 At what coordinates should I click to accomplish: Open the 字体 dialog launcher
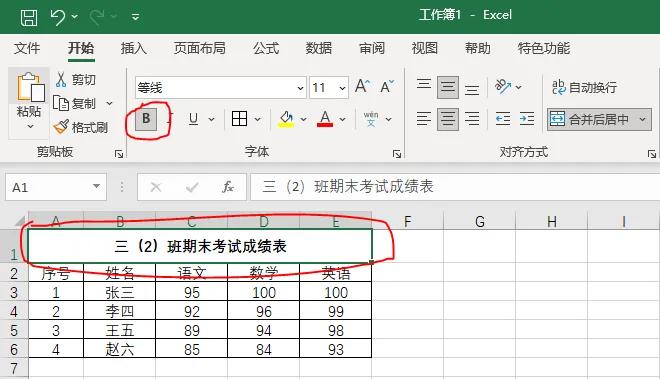coord(397,154)
